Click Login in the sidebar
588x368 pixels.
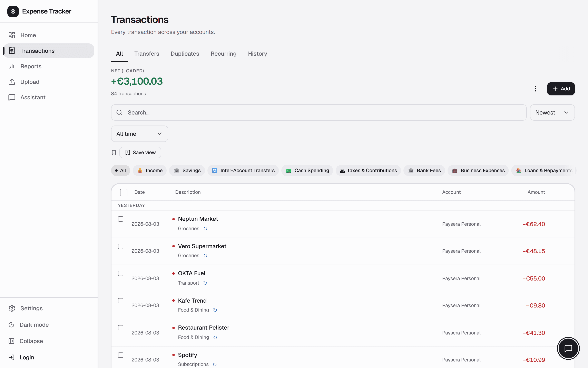49,357
